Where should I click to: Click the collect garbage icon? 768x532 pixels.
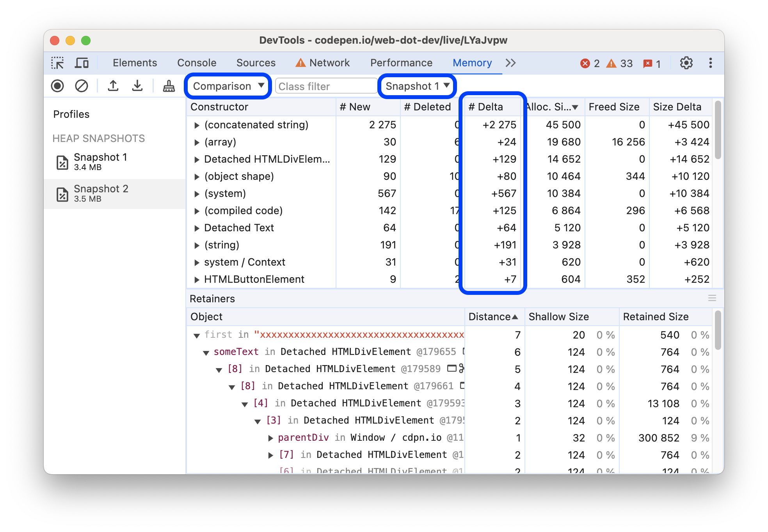(x=166, y=86)
